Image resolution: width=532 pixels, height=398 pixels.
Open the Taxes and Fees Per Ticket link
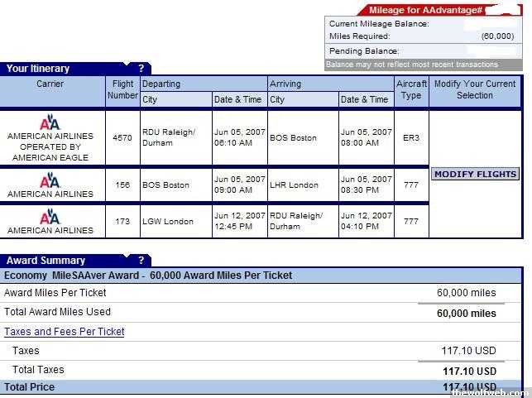coord(65,332)
